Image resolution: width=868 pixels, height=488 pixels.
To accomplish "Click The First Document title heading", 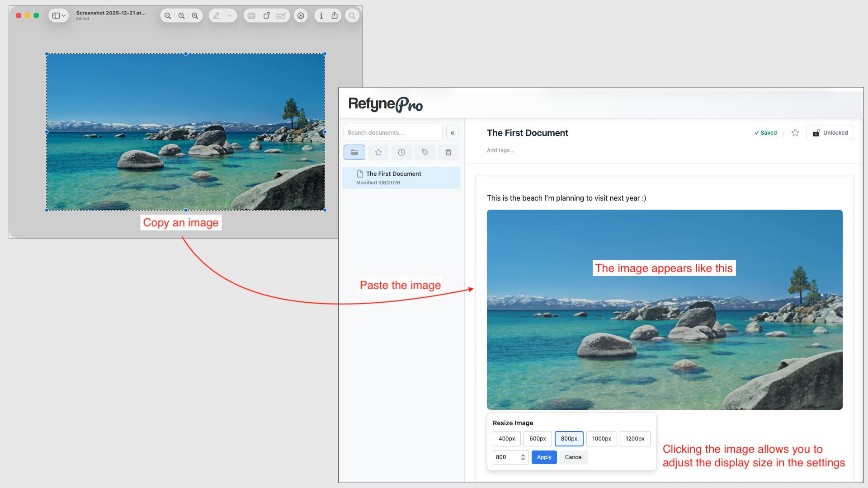I will 528,133.
